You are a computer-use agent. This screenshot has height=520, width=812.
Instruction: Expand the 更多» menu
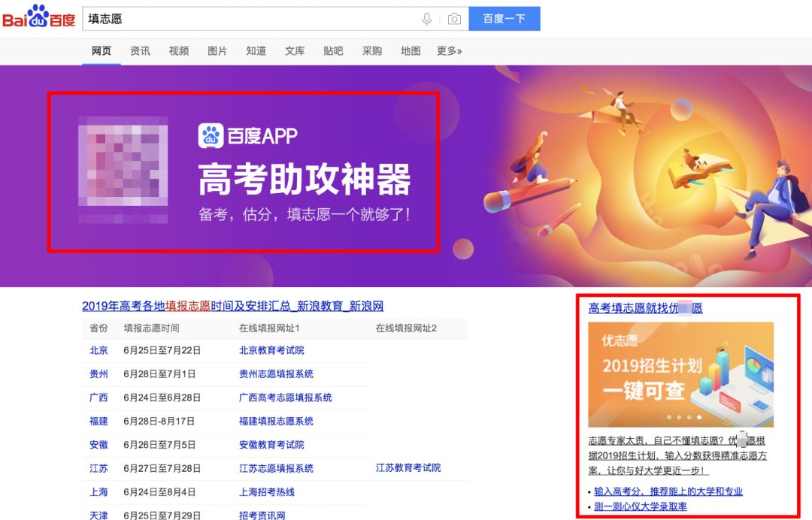tap(449, 50)
